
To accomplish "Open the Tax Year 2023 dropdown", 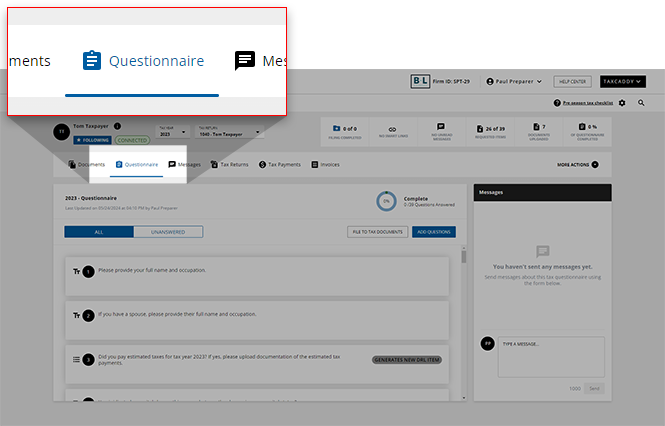I will [x=173, y=132].
